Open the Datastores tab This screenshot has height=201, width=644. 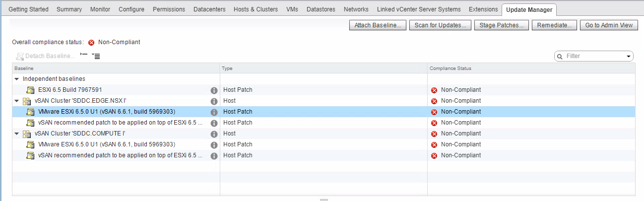click(321, 9)
